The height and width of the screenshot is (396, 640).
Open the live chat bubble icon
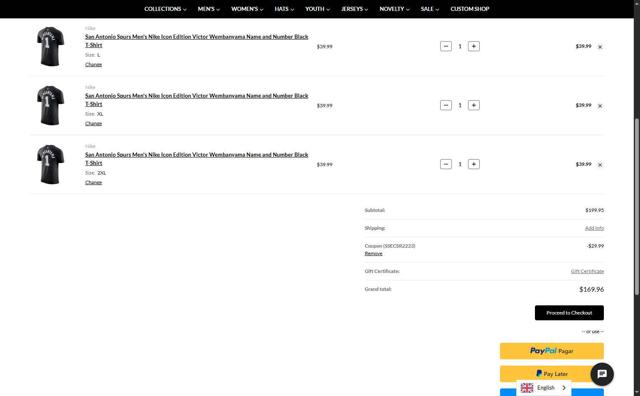click(x=602, y=374)
